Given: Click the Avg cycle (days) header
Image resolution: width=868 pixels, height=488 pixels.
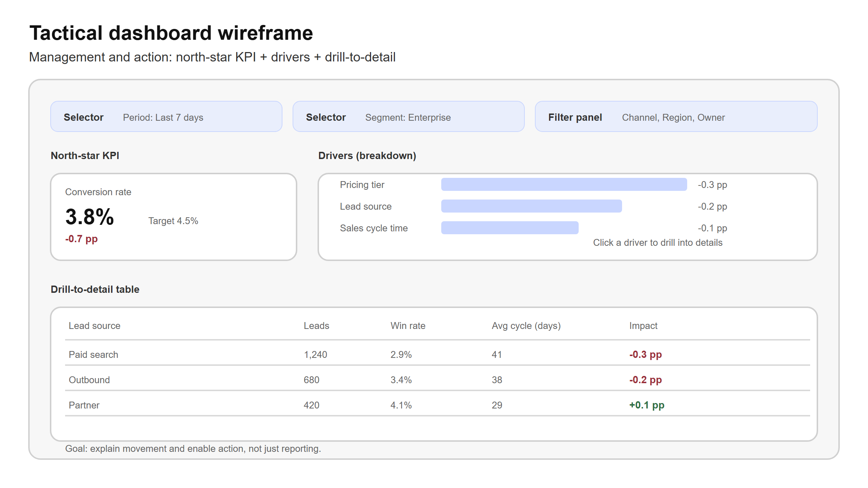Looking at the screenshot, I should point(526,325).
